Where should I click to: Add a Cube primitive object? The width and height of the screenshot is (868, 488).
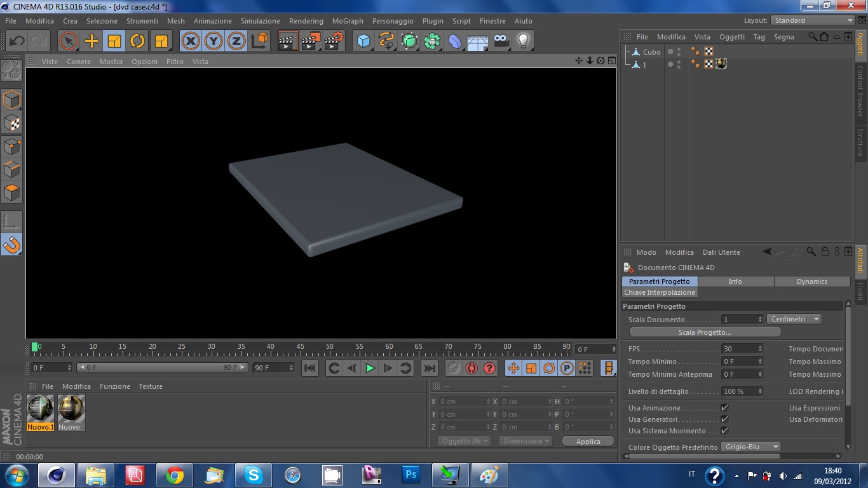(x=363, y=41)
